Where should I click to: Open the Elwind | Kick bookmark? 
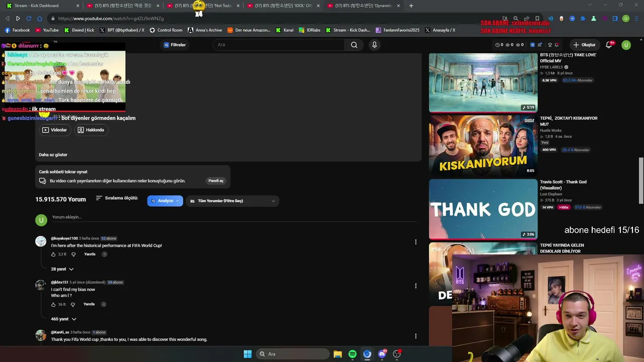point(79,30)
